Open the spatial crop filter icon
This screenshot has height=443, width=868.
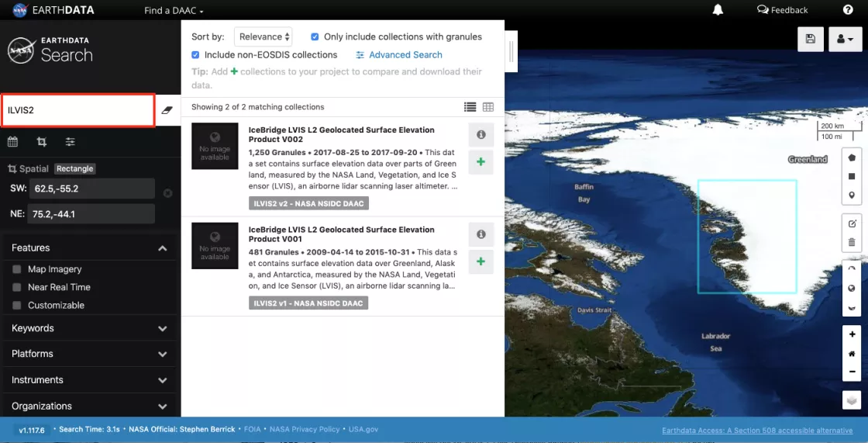pos(42,142)
